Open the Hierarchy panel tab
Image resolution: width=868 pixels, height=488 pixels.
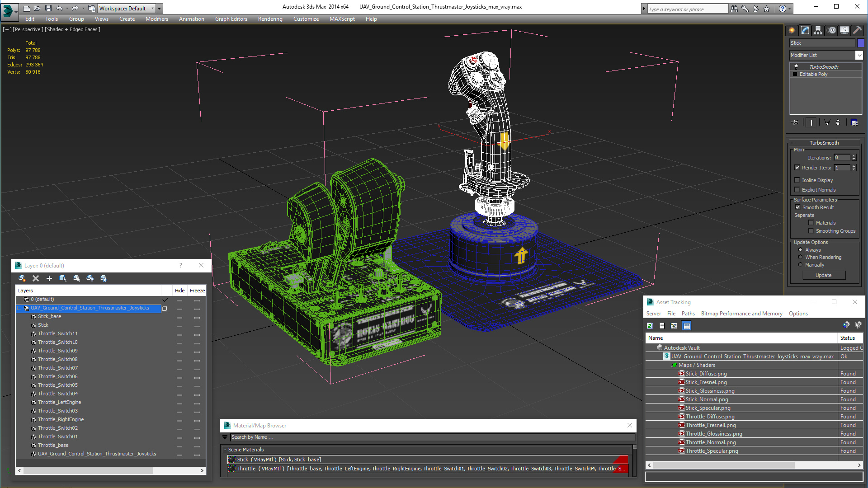(818, 30)
